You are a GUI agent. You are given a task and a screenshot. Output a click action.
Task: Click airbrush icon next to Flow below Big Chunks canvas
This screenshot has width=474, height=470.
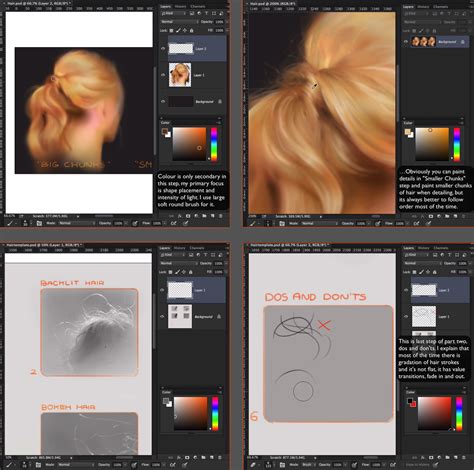point(173,223)
